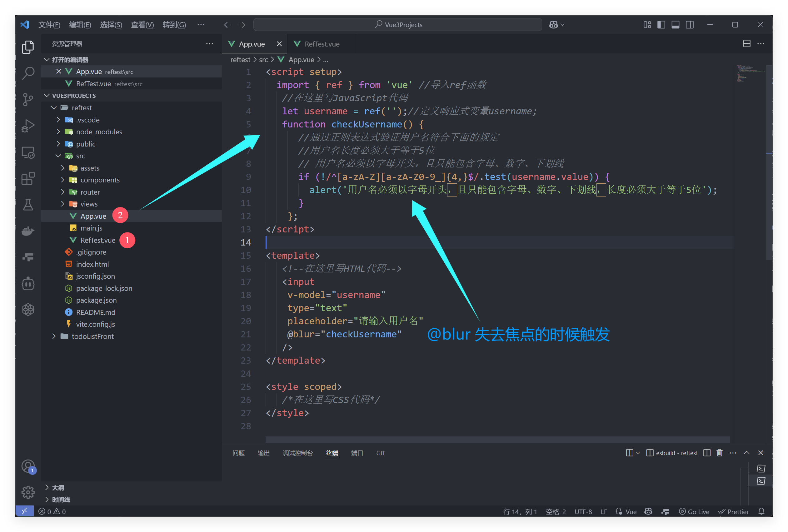Toggle the bottom panel visibility
This screenshot has width=788, height=532.
coord(676,25)
